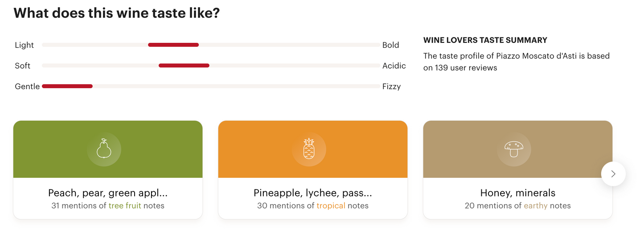Show next taste notes with right arrow
The height and width of the screenshot is (230, 644).
coord(613,174)
